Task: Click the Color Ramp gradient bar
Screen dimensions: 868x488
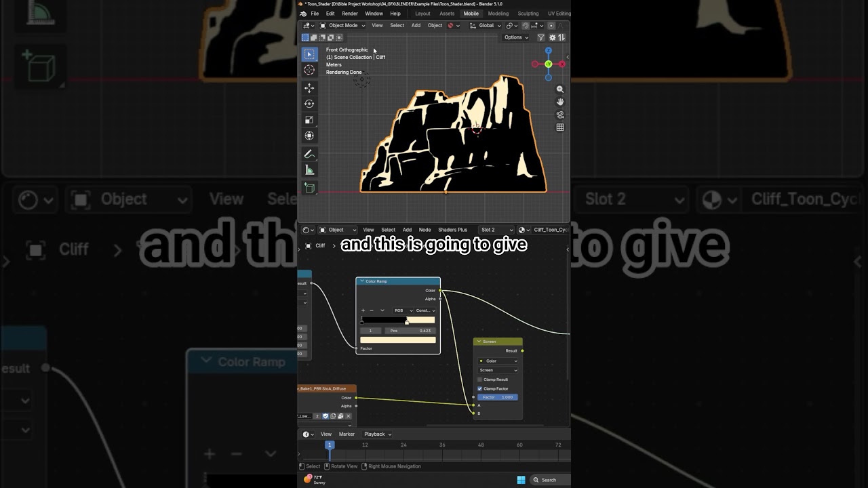Action: pos(398,320)
